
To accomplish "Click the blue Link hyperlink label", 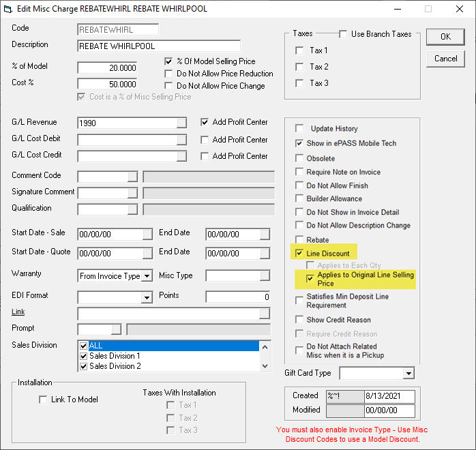I will pos(18,312).
